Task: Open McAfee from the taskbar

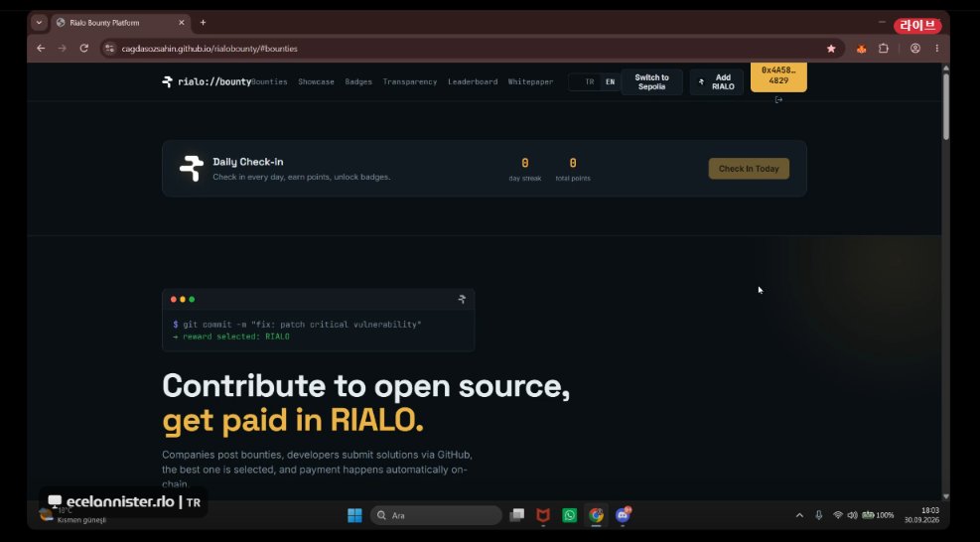Action: 543,515
